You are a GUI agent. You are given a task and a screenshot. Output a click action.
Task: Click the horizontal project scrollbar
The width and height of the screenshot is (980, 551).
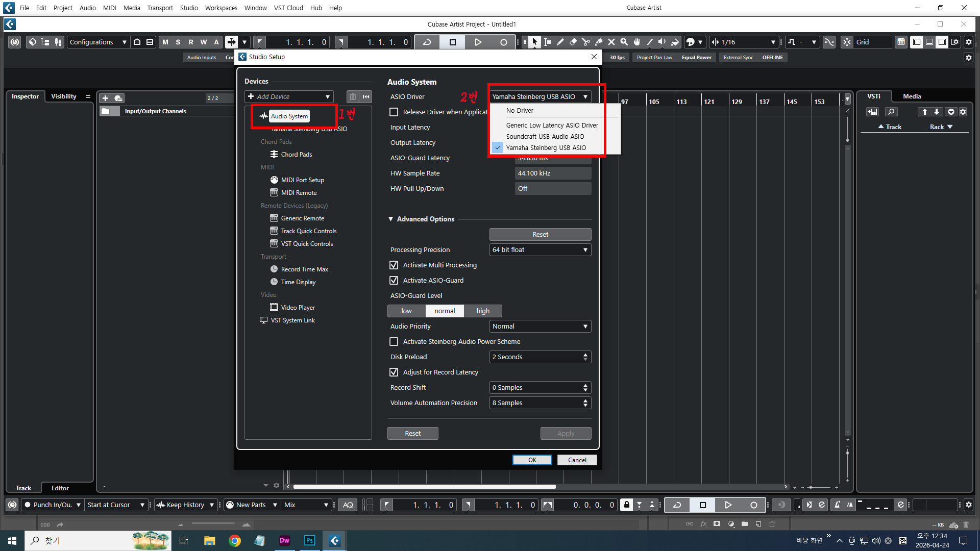(424, 487)
